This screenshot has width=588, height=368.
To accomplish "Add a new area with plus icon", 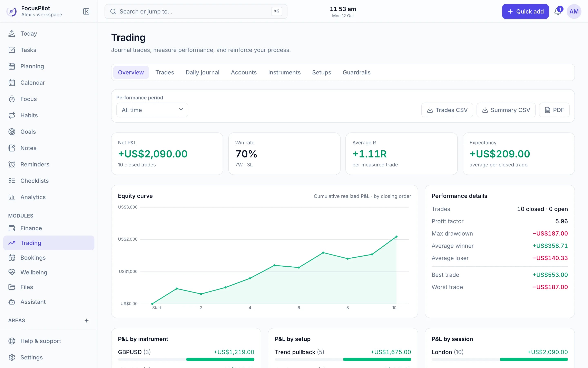I will pos(87,321).
